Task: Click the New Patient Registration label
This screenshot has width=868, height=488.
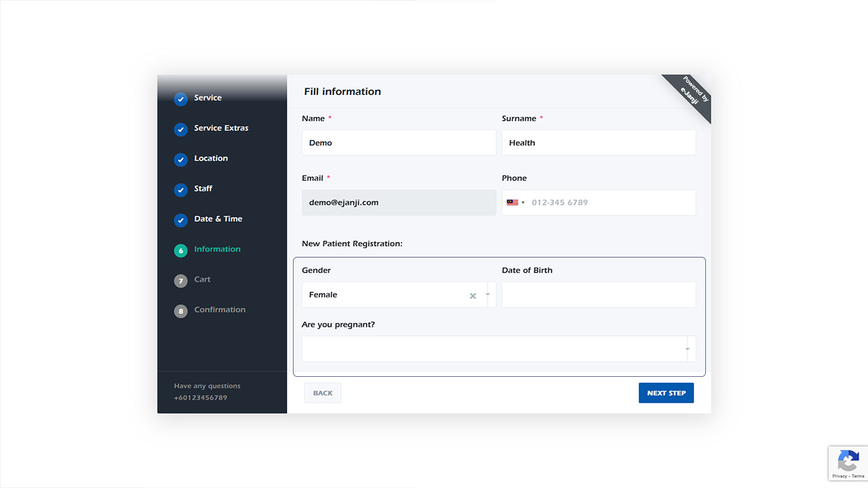Action: click(352, 243)
